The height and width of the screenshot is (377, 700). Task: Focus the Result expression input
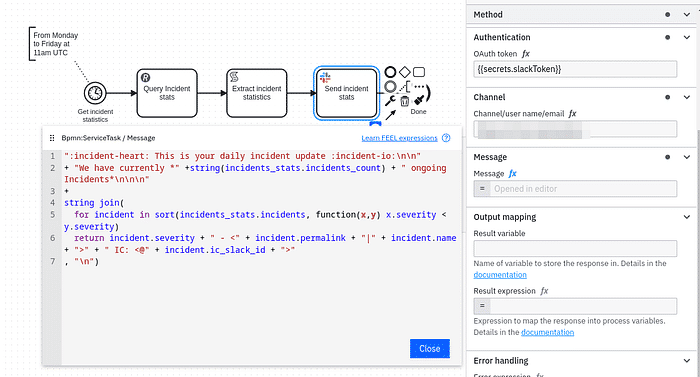click(x=583, y=306)
